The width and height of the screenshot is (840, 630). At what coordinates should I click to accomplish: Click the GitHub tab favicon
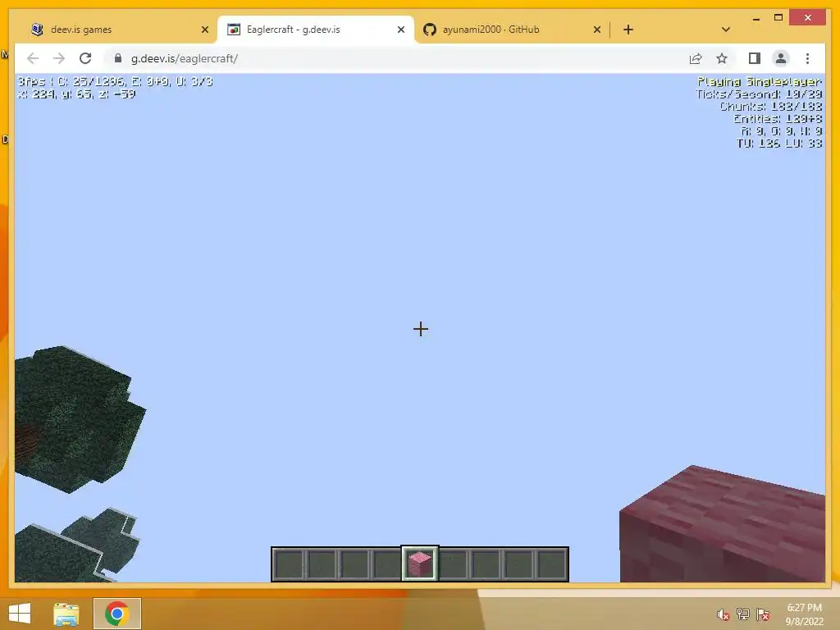(430, 30)
